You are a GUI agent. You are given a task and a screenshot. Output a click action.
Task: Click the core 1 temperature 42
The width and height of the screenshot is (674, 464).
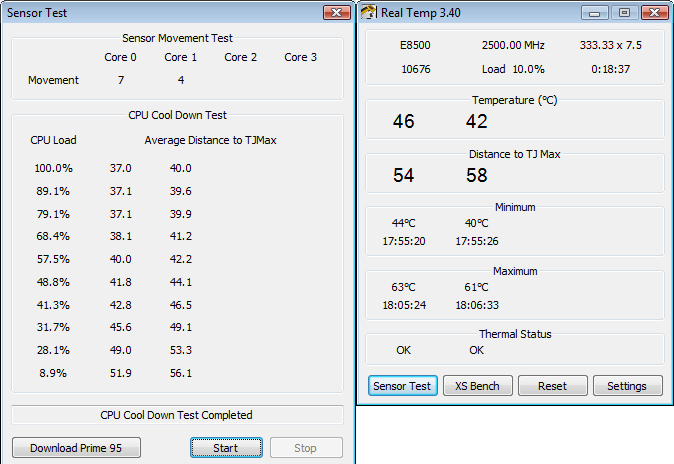click(477, 121)
